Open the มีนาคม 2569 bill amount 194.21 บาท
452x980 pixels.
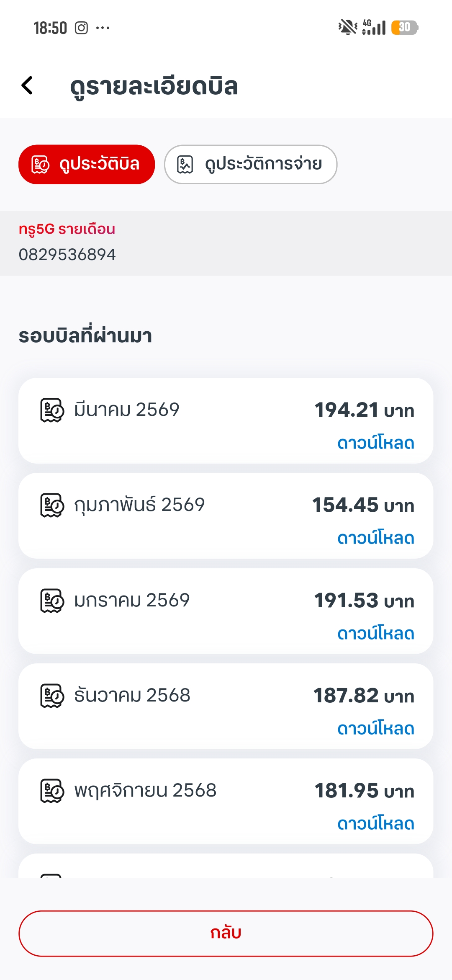click(364, 410)
